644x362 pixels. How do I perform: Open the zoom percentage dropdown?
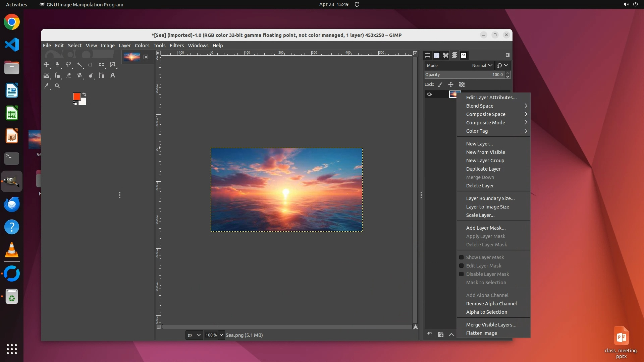click(x=221, y=335)
